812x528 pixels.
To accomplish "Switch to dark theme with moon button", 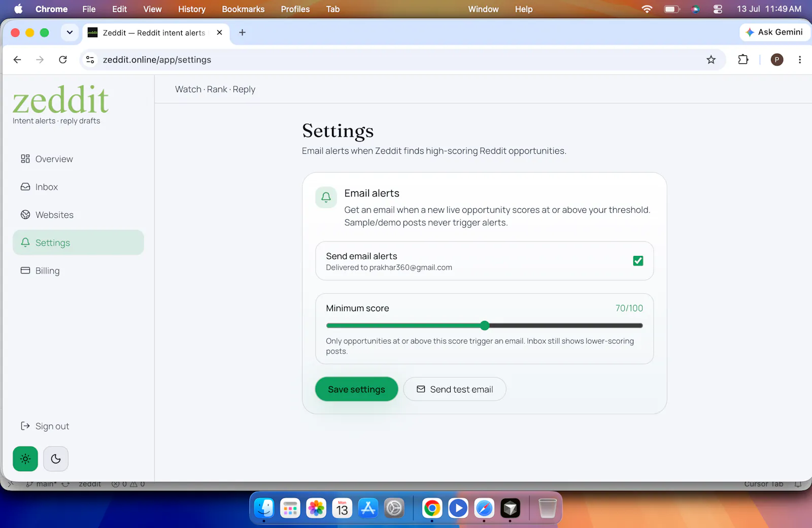I will pyautogui.click(x=56, y=459).
